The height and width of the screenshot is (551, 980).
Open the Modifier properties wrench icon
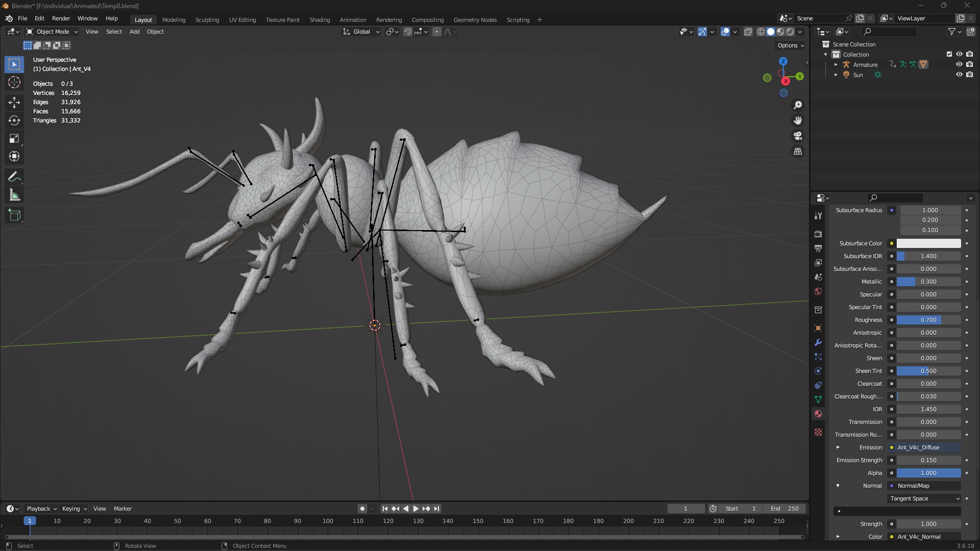[818, 342]
